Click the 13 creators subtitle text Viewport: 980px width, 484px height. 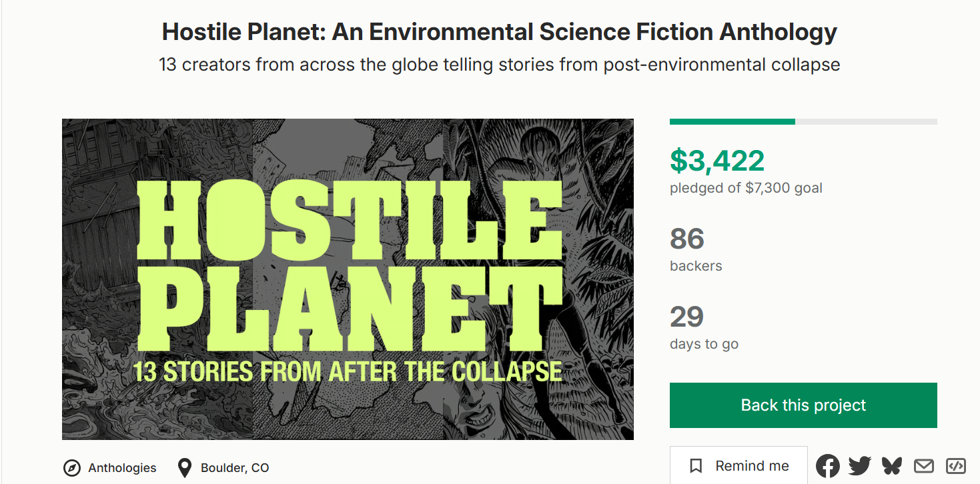point(499,65)
